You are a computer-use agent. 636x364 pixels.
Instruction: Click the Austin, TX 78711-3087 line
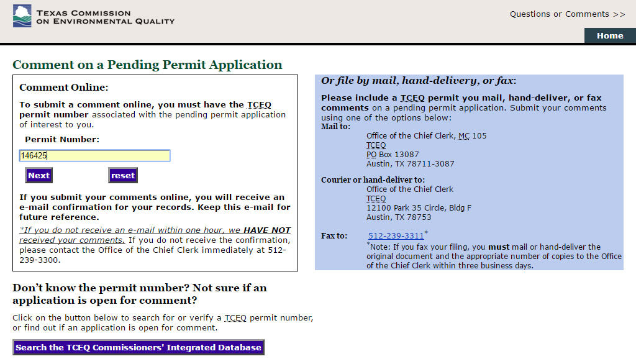pos(411,164)
